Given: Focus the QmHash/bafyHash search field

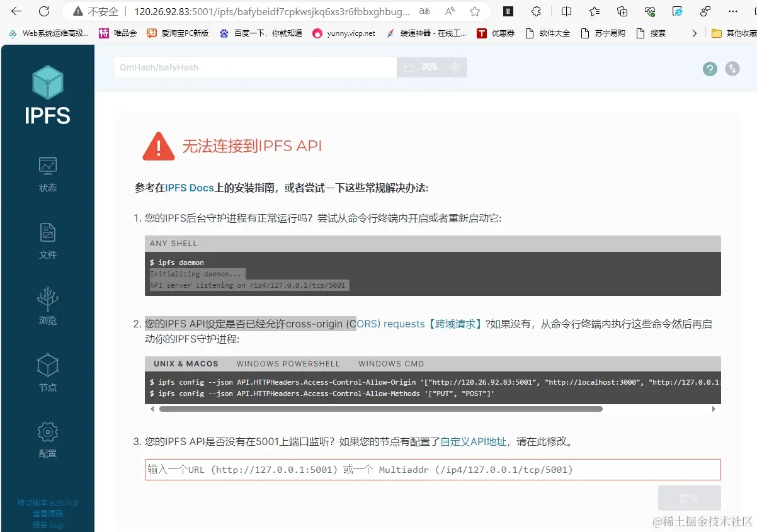Looking at the screenshot, I should pos(255,67).
